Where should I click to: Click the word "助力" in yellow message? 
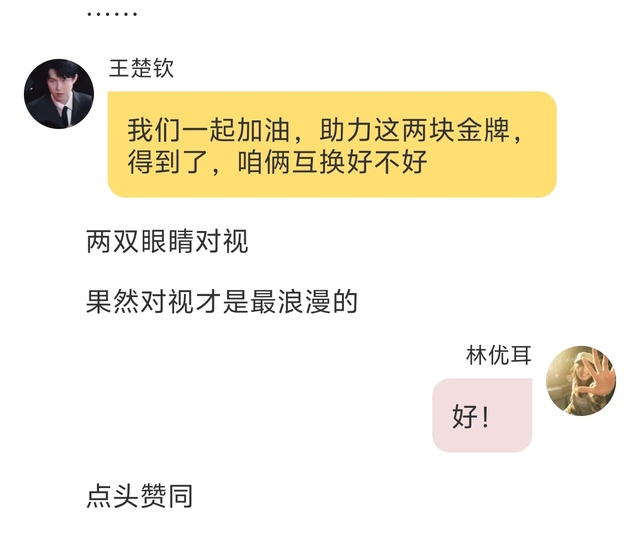(x=346, y=130)
